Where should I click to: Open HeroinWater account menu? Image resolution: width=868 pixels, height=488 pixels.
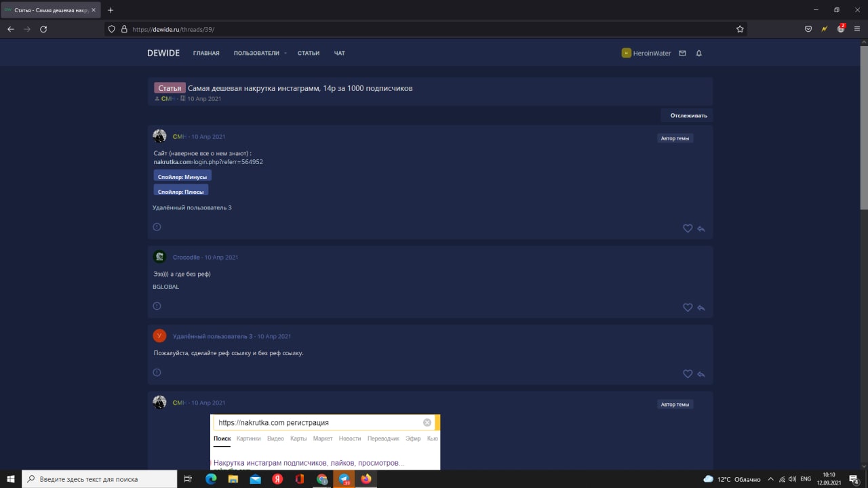[646, 53]
